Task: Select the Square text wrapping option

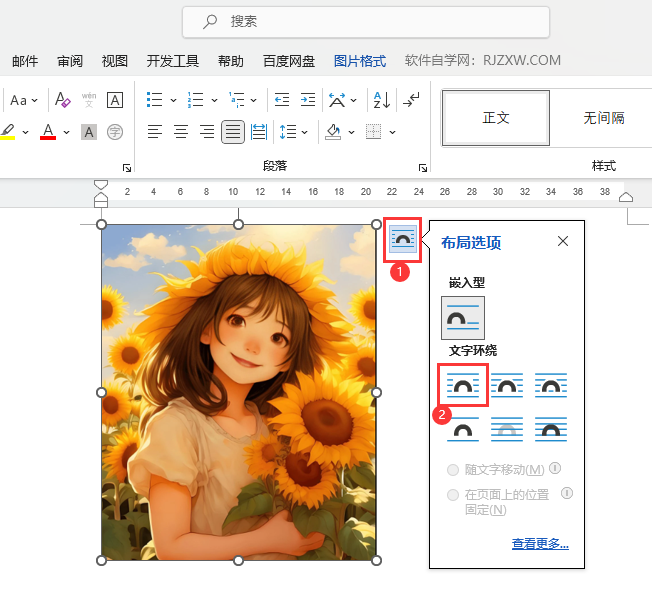Action: pyautogui.click(x=462, y=385)
